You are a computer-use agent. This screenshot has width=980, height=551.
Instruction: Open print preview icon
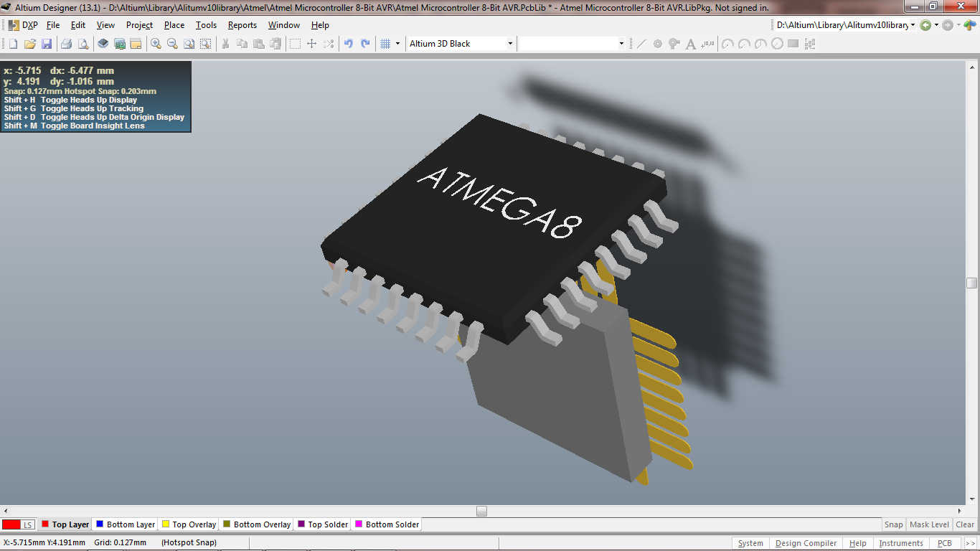(x=83, y=44)
